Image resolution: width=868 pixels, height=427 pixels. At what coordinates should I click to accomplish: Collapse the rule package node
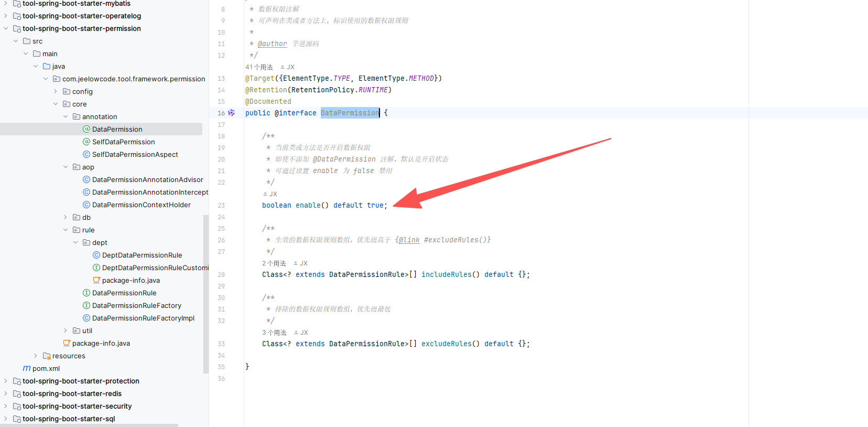point(66,230)
